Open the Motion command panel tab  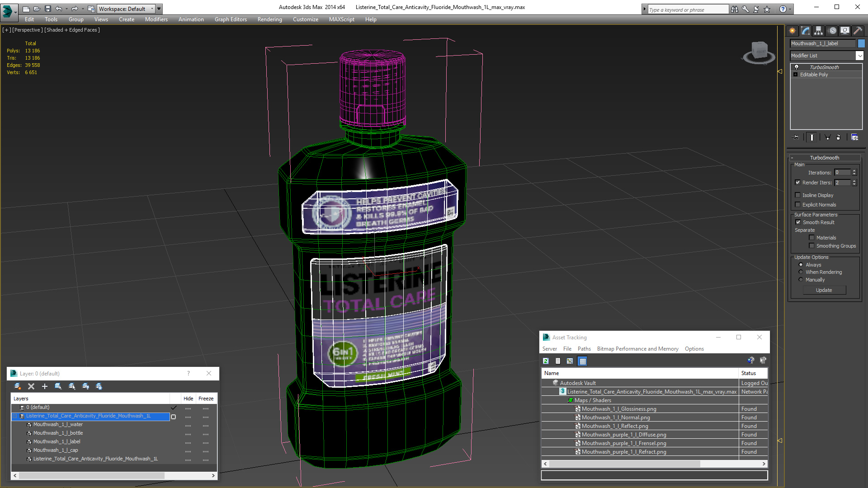coord(832,31)
